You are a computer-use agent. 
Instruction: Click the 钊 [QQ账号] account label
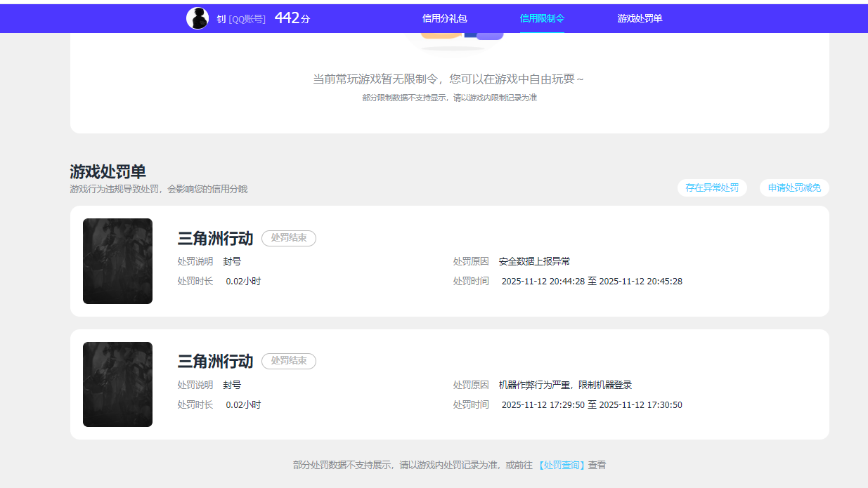pos(242,18)
